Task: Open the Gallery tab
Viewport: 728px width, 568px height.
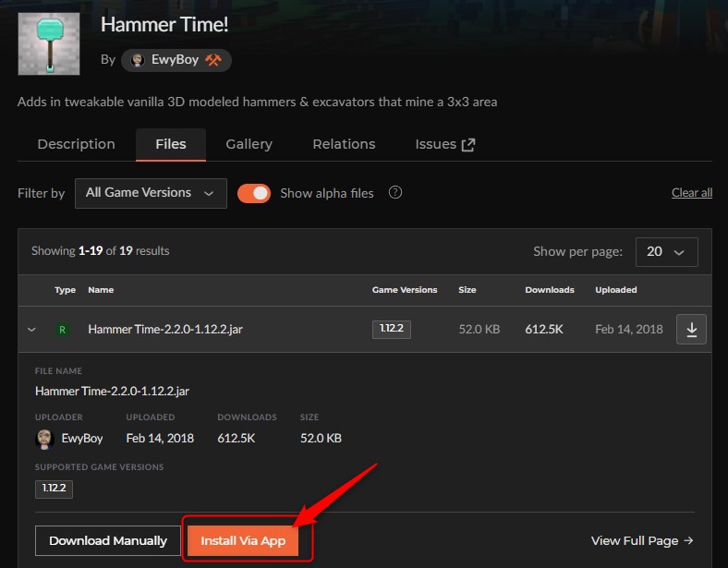Action: (249, 144)
